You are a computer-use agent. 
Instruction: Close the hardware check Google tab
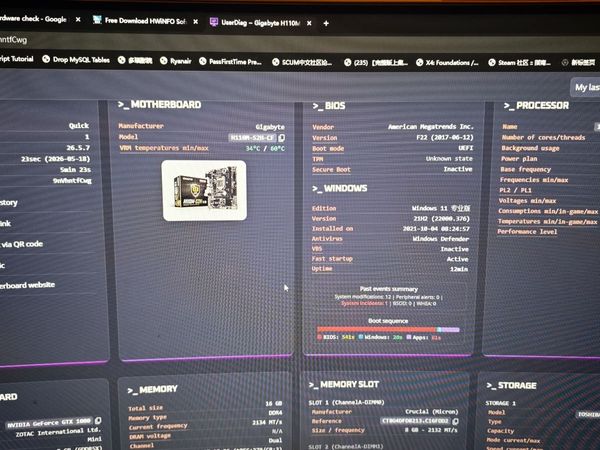coord(78,19)
